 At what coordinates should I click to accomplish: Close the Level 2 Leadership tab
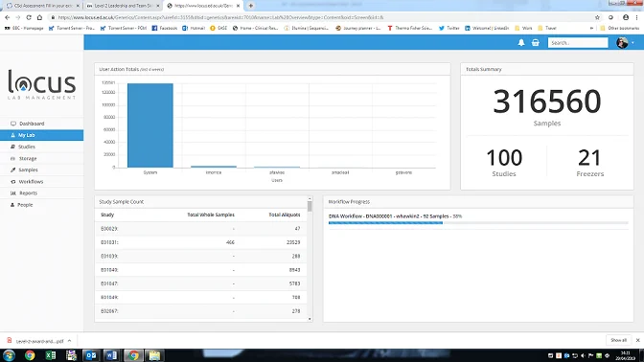click(x=158, y=6)
